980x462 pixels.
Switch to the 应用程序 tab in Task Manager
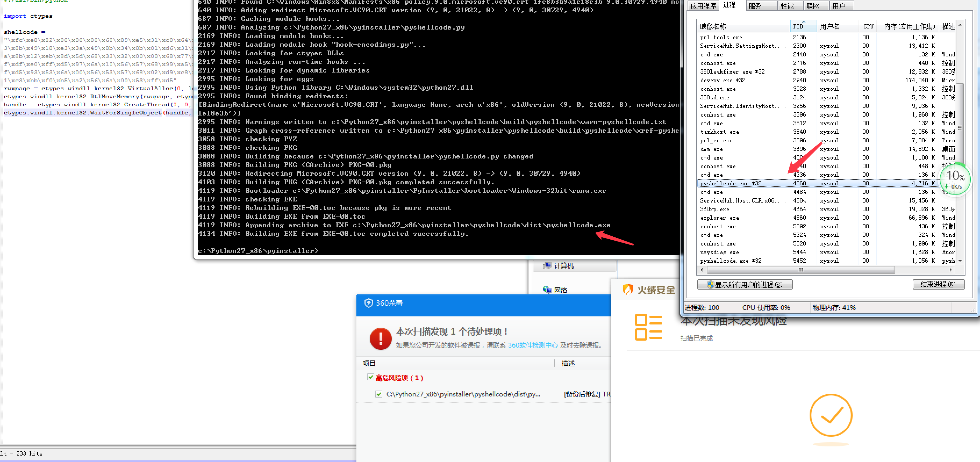click(703, 6)
